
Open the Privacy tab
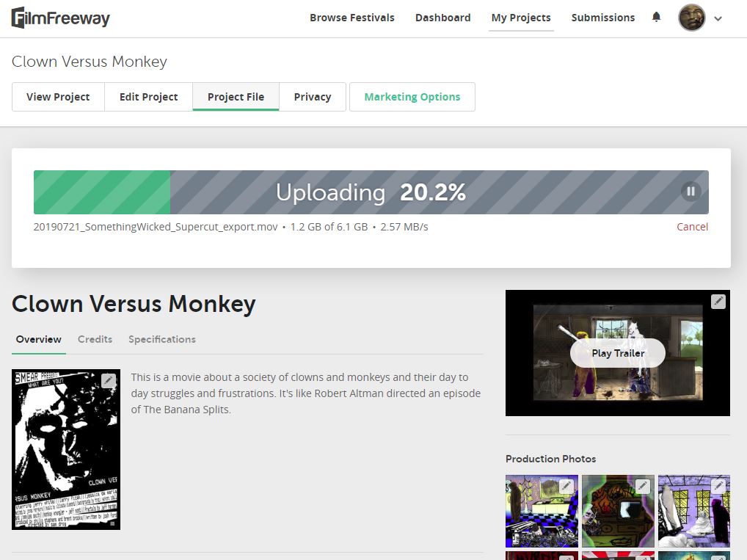tap(313, 97)
